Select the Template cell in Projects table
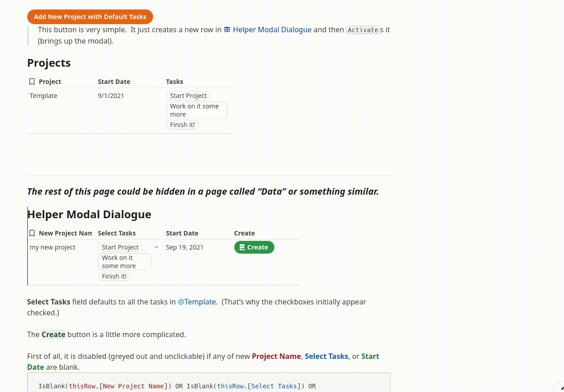This screenshot has height=392, width=564. click(44, 96)
